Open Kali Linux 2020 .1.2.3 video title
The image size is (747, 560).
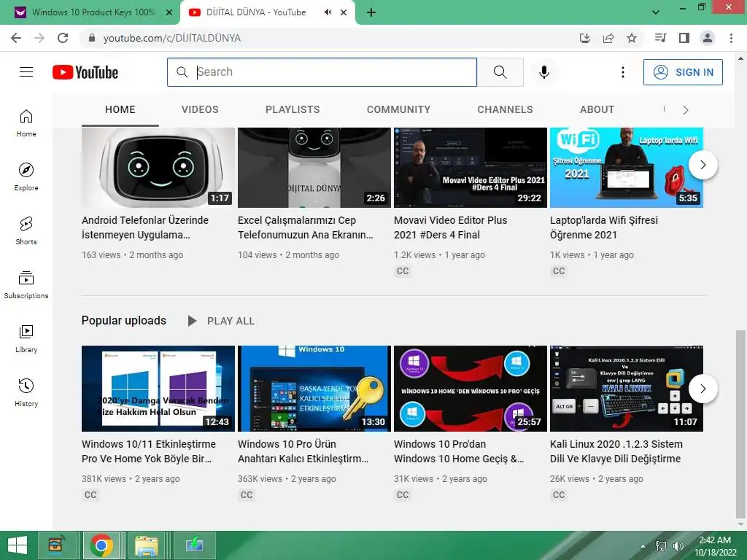pos(616,451)
